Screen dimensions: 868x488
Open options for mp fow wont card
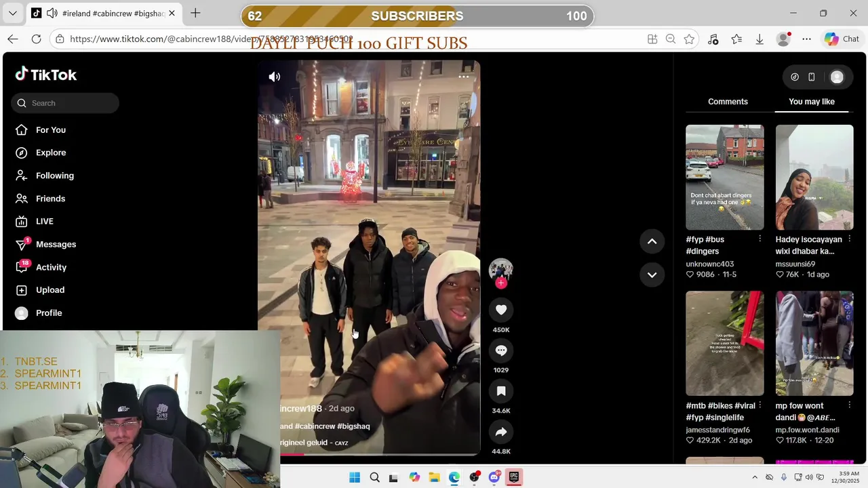click(849, 405)
